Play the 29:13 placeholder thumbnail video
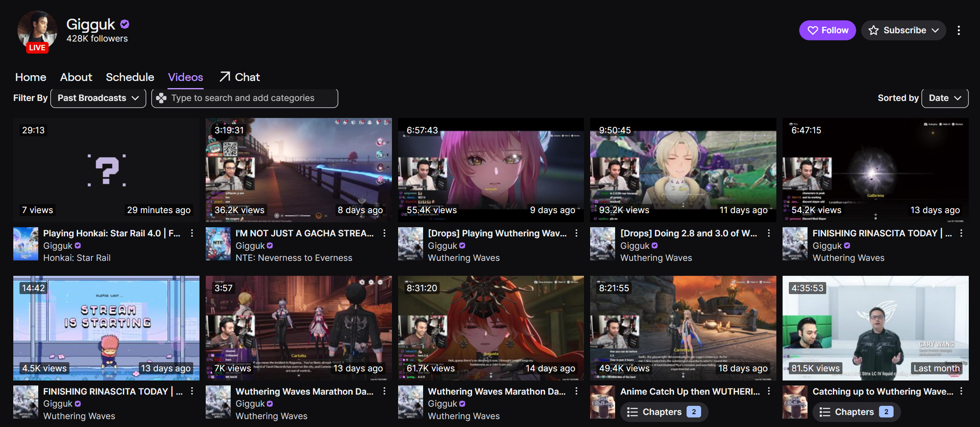This screenshot has height=427, width=980. tap(106, 170)
